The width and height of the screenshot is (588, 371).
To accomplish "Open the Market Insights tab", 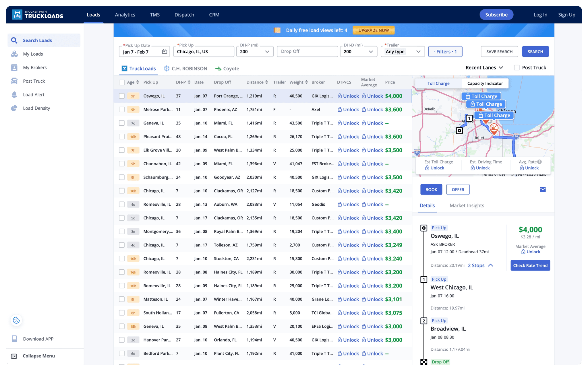I will tap(466, 205).
